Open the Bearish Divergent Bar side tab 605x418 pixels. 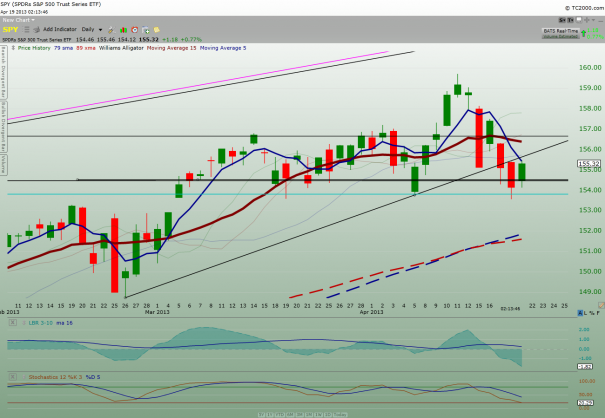click(x=3, y=72)
